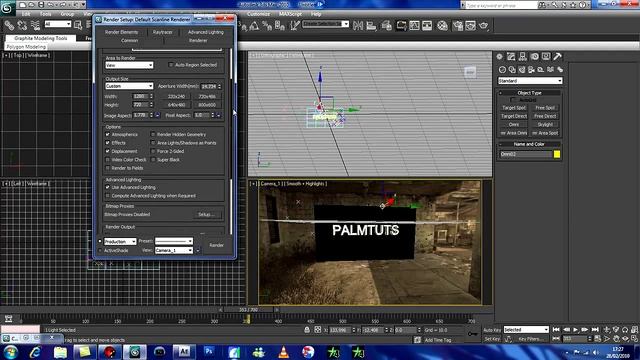This screenshot has width=640, height=360.
Task: Click the Select Object tool
Action: coord(78,25)
